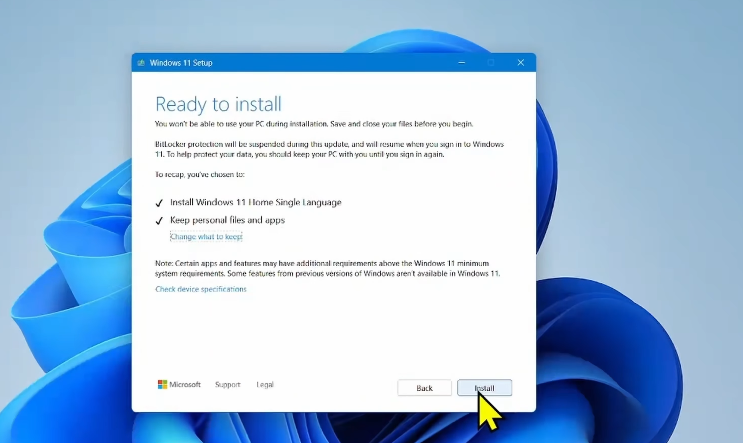
Task: Click the Install button
Action: [x=484, y=388]
